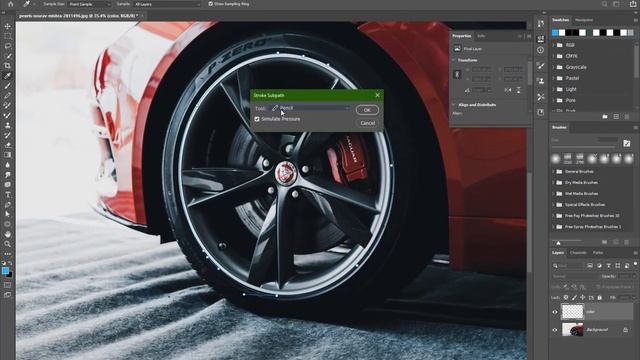Hide the Background layer visibility eye
640x360 pixels.
(555, 330)
